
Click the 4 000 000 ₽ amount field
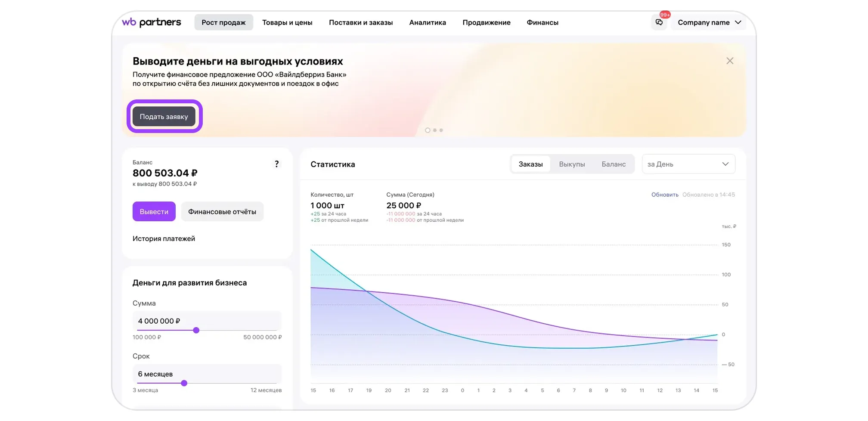pos(207,321)
